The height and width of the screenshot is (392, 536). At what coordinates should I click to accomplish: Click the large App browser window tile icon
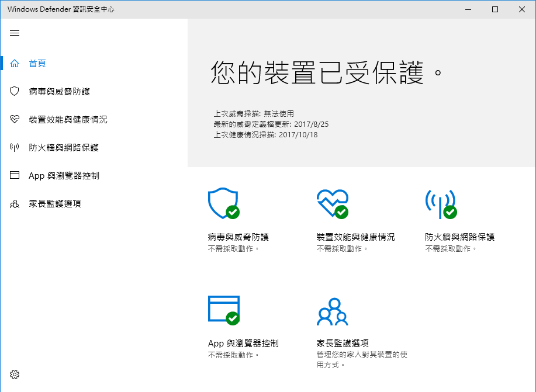pyautogui.click(x=224, y=310)
